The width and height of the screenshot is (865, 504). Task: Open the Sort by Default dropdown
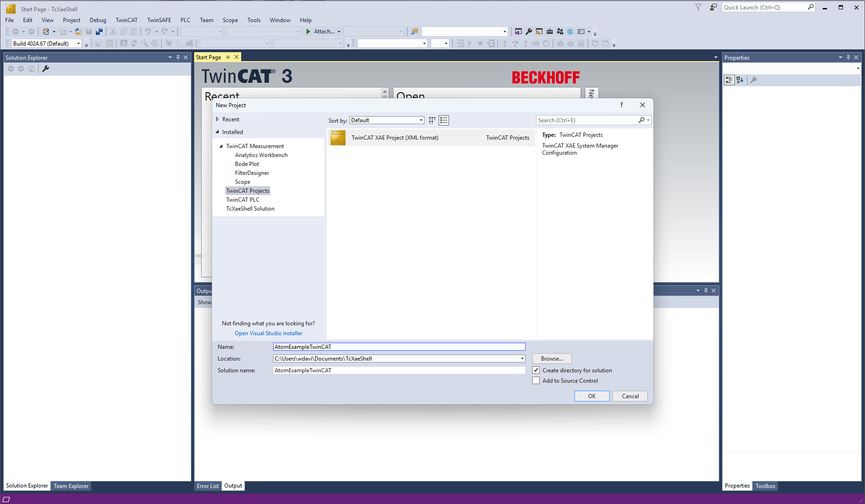click(386, 120)
